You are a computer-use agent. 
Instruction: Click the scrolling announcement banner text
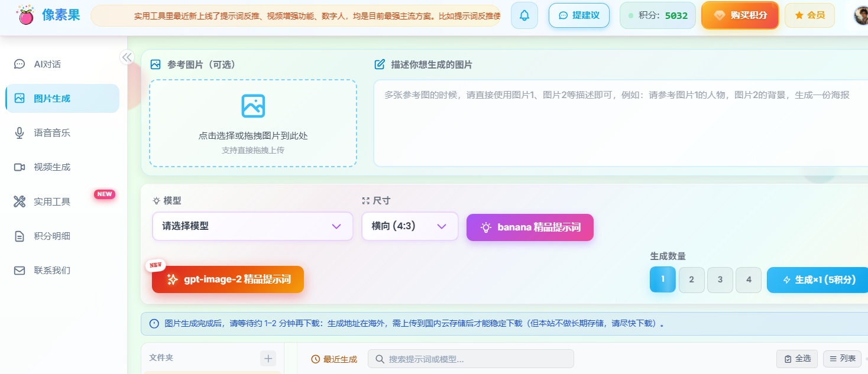[x=317, y=16]
